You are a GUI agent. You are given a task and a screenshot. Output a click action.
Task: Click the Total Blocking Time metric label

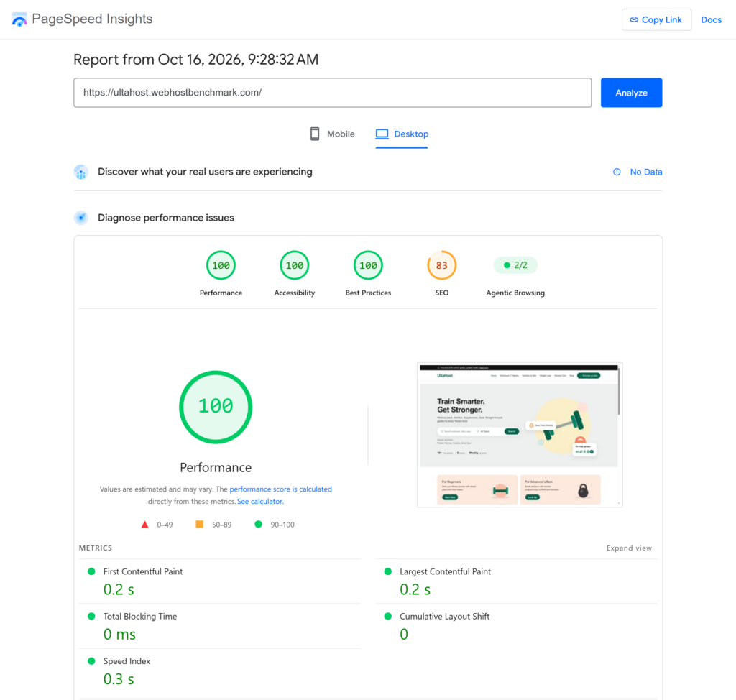pyautogui.click(x=140, y=616)
